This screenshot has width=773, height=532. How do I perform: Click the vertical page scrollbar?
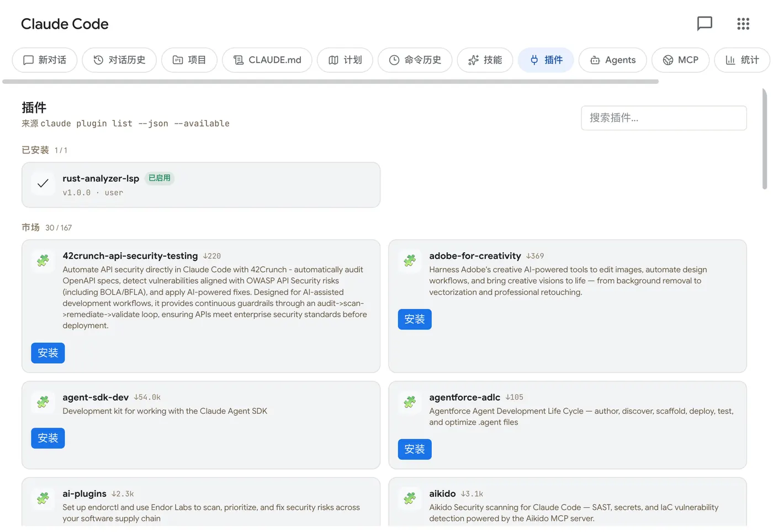(765, 139)
